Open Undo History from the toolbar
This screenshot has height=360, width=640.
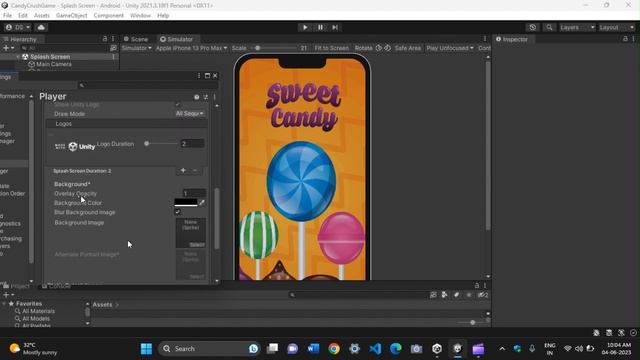pyautogui.click(x=533, y=27)
